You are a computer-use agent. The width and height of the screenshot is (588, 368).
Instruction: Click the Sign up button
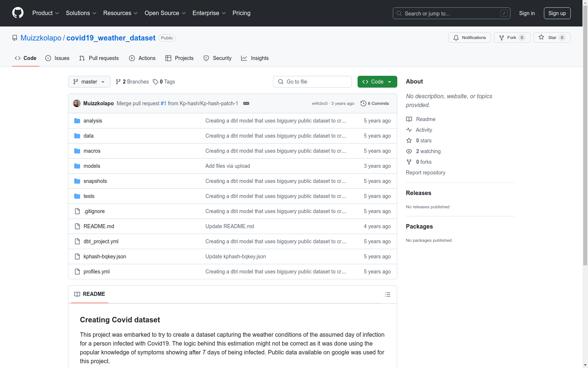[x=557, y=13]
